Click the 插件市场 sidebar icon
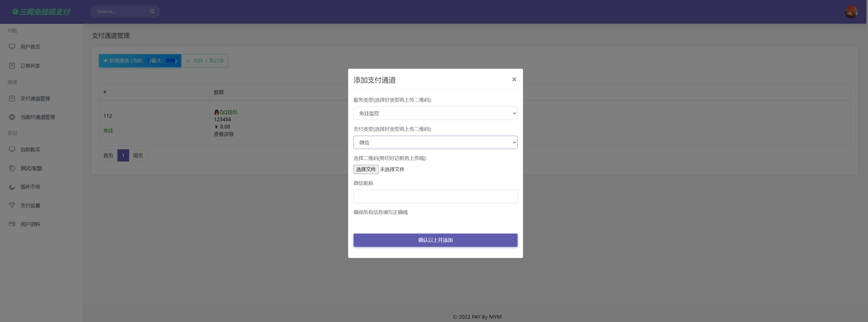Viewport: 868px width, 322px height. (12, 187)
